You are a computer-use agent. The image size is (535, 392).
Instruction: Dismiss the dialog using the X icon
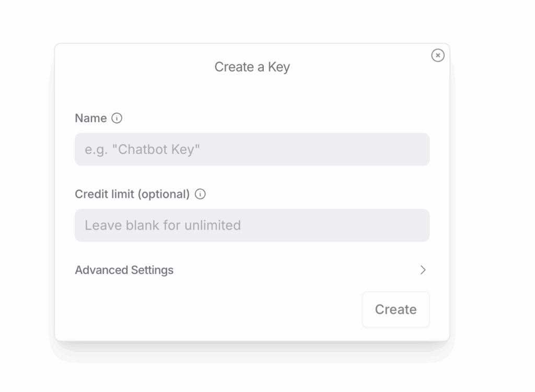tap(438, 55)
